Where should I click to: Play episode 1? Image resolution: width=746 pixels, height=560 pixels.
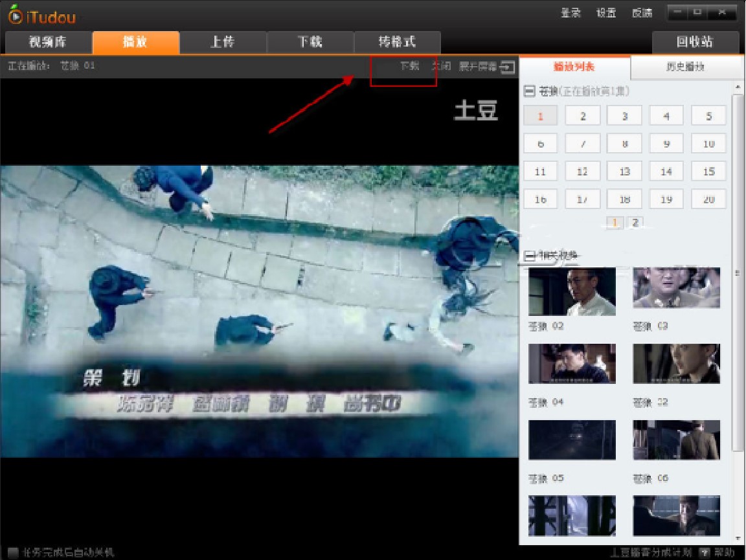click(541, 116)
